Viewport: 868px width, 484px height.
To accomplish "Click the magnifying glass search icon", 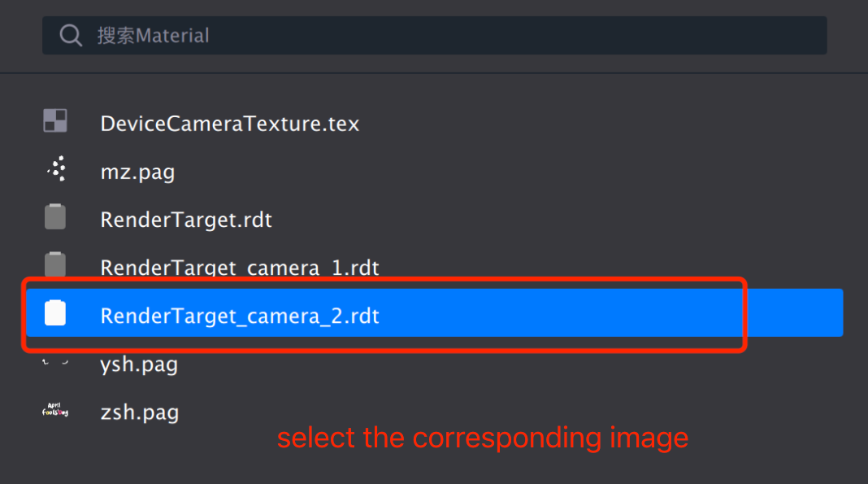I will 71,35.
